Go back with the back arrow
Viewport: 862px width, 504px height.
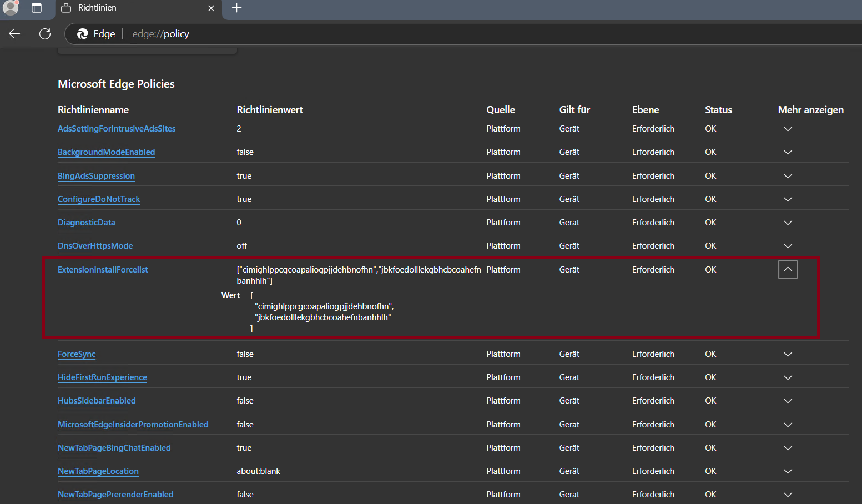coord(14,34)
